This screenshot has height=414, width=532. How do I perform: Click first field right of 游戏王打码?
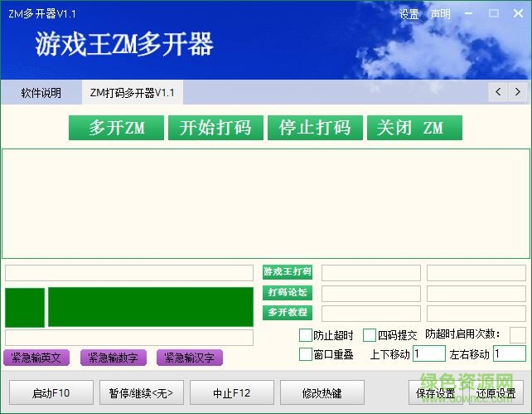tap(371, 273)
